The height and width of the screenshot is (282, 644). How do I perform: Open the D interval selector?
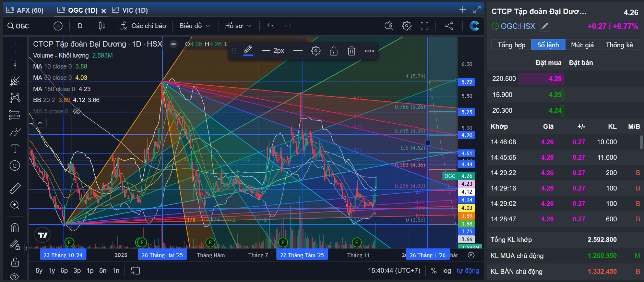80,26
